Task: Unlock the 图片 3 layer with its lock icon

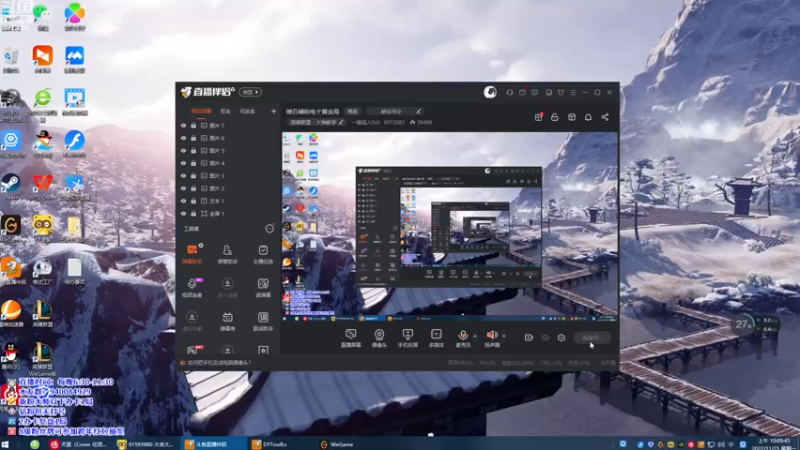Action: click(x=193, y=176)
